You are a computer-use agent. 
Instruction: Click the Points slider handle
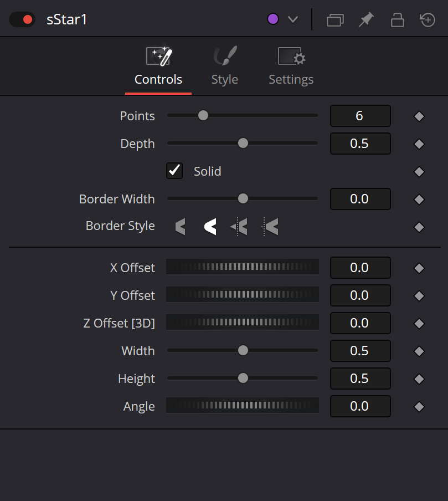[203, 115]
